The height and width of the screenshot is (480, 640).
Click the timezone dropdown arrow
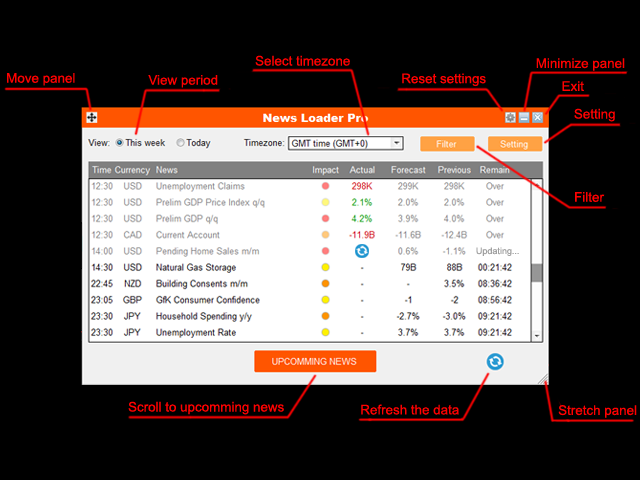click(396, 143)
